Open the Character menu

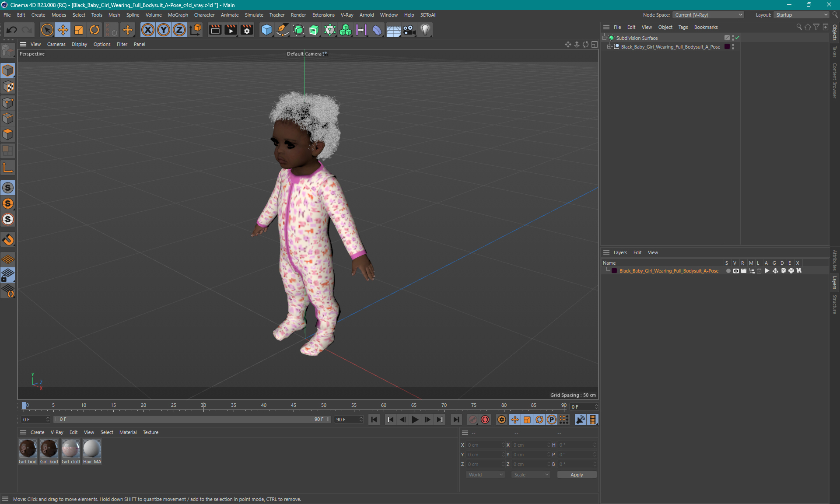click(x=204, y=15)
